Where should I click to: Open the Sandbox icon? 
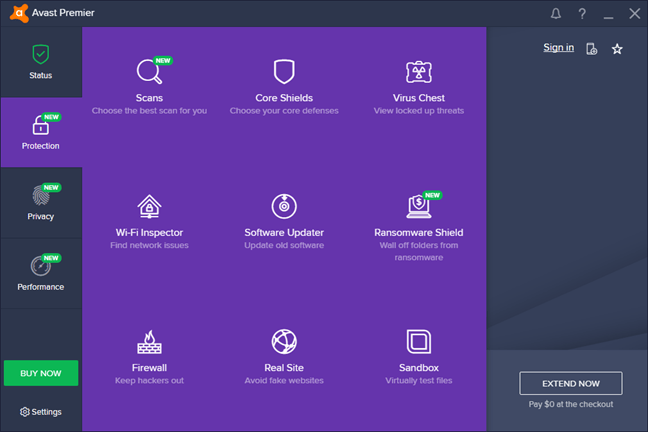418,342
